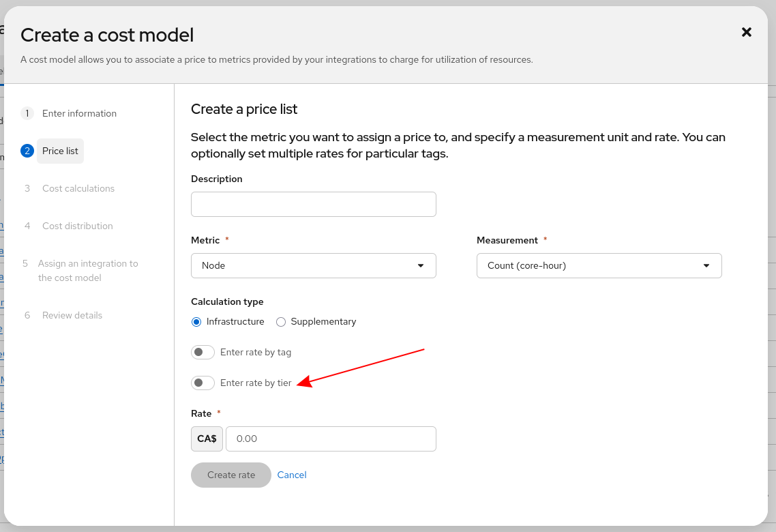This screenshot has width=776, height=532.
Task: Select the Infrastructure calculation type
Action: coord(196,321)
